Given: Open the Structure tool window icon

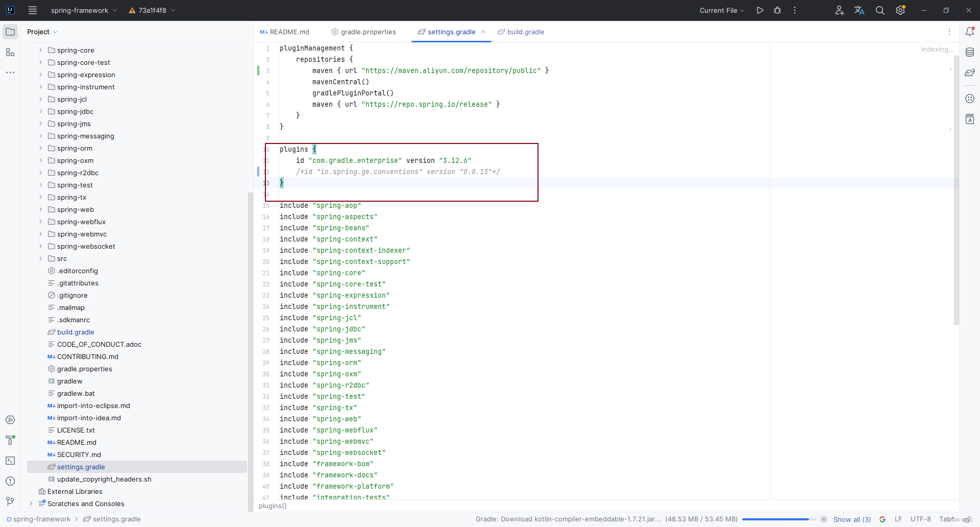Looking at the screenshot, I should point(10,52).
